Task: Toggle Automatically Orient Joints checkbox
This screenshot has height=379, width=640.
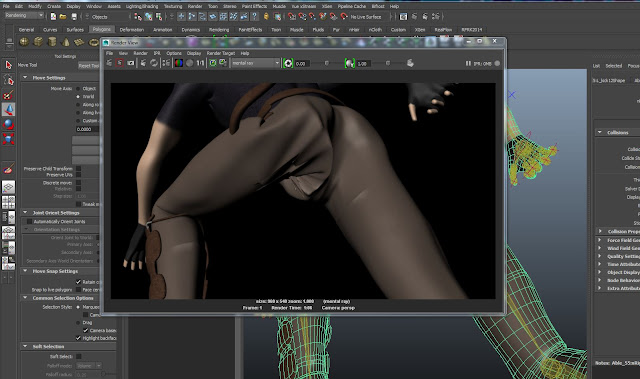Action: click(29, 222)
